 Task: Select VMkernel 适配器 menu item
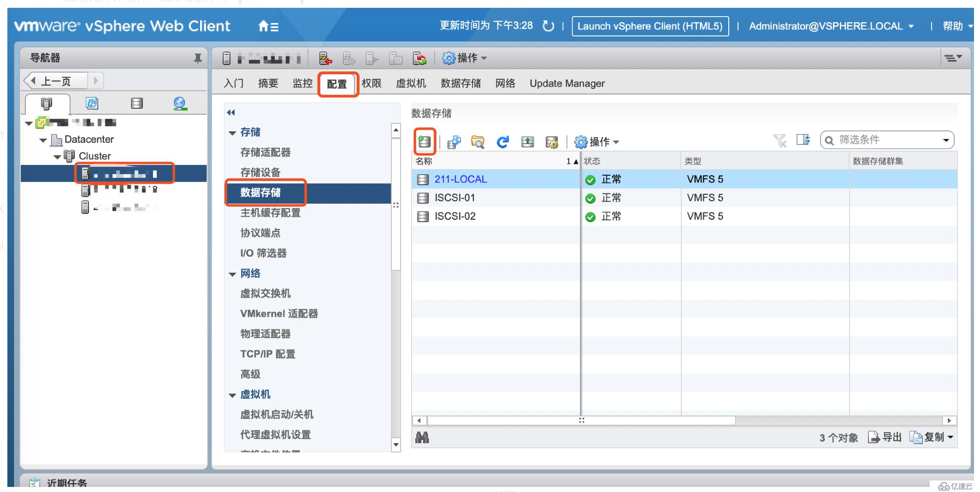(279, 314)
